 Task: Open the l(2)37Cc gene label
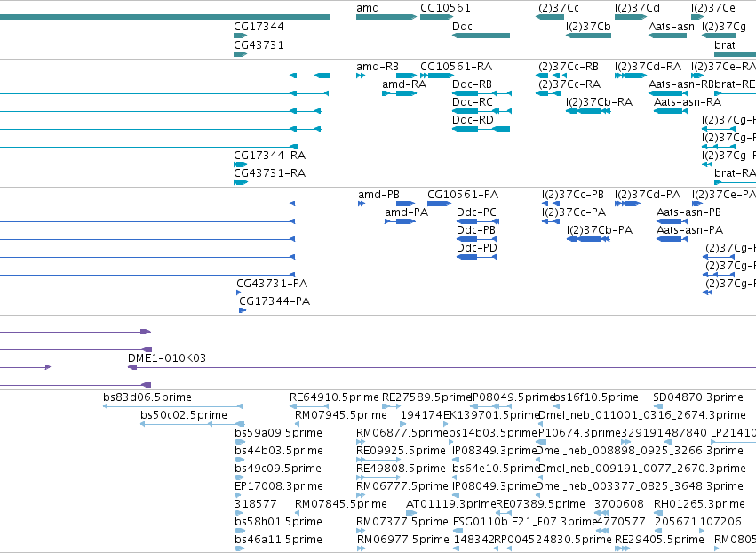click(557, 8)
